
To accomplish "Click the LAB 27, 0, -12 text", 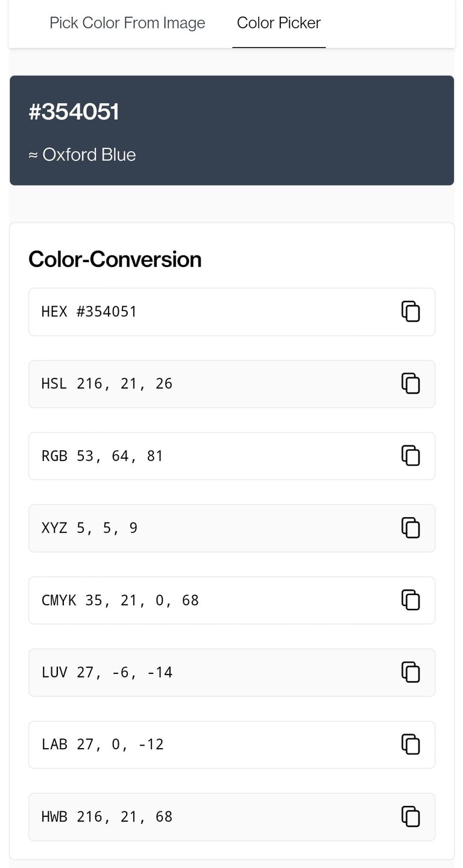I will (x=102, y=744).
